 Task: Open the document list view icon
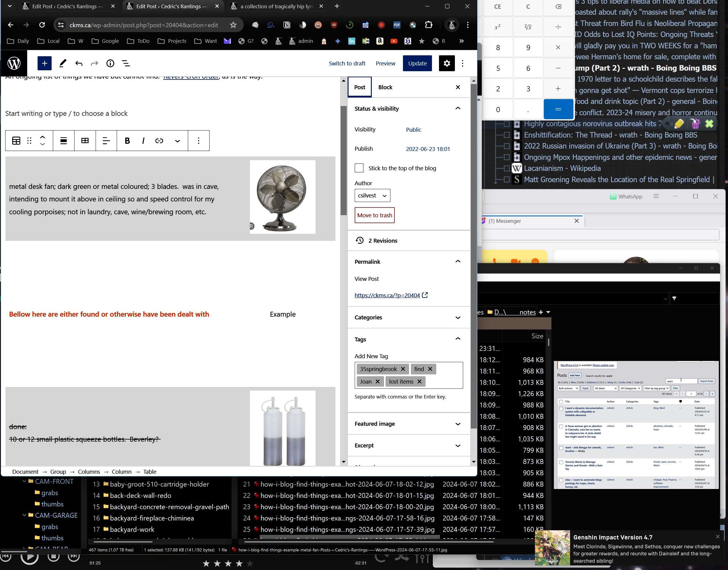click(126, 63)
